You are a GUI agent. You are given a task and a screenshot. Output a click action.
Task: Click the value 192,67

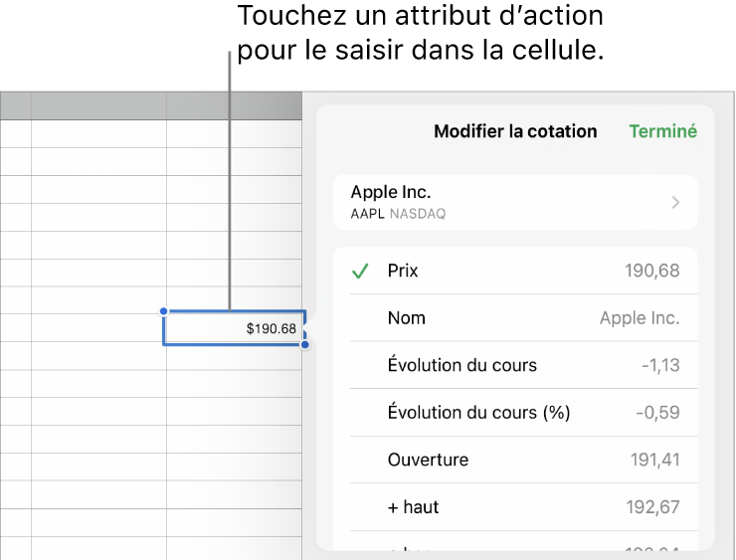tap(652, 507)
